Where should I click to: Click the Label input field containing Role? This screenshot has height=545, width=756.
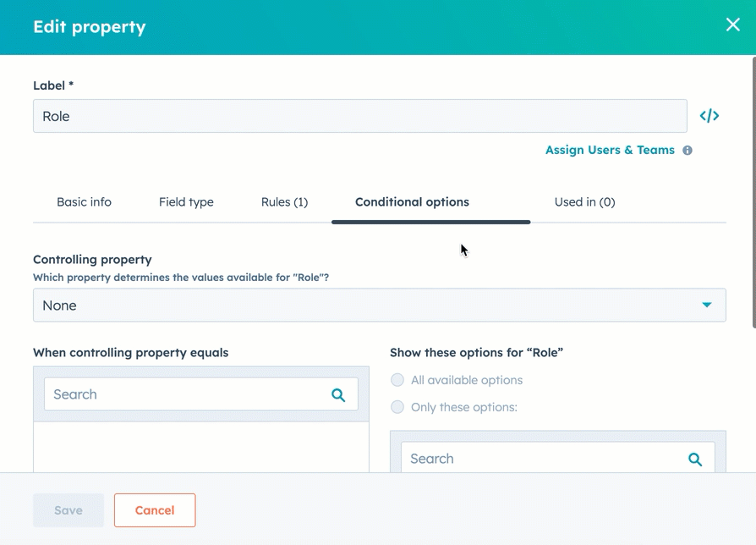coord(359,116)
